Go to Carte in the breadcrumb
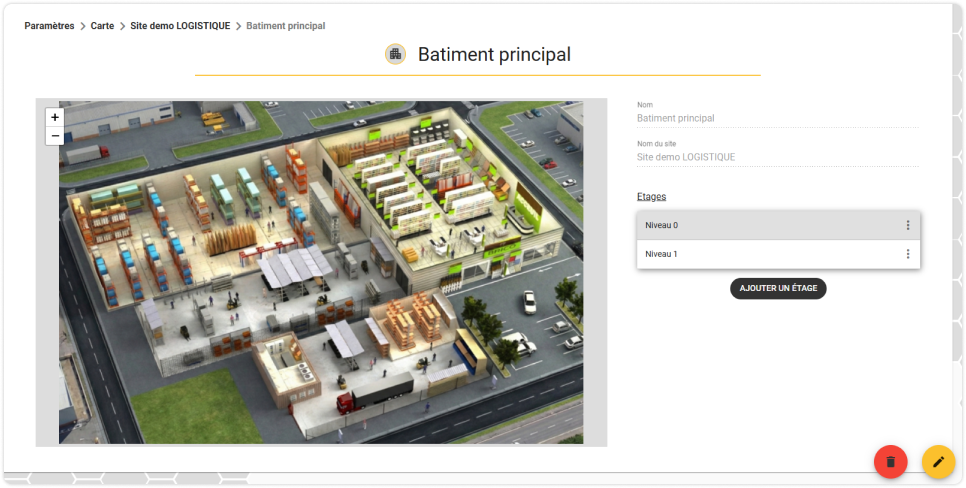Viewport: 966px width, 488px height. pyautogui.click(x=102, y=26)
